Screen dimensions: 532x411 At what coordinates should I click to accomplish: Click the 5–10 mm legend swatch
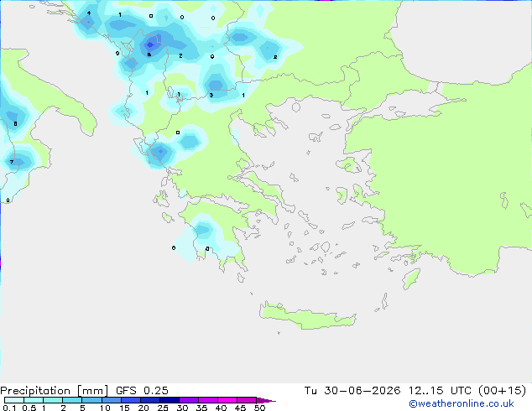pyautogui.click(x=91, y=400)
